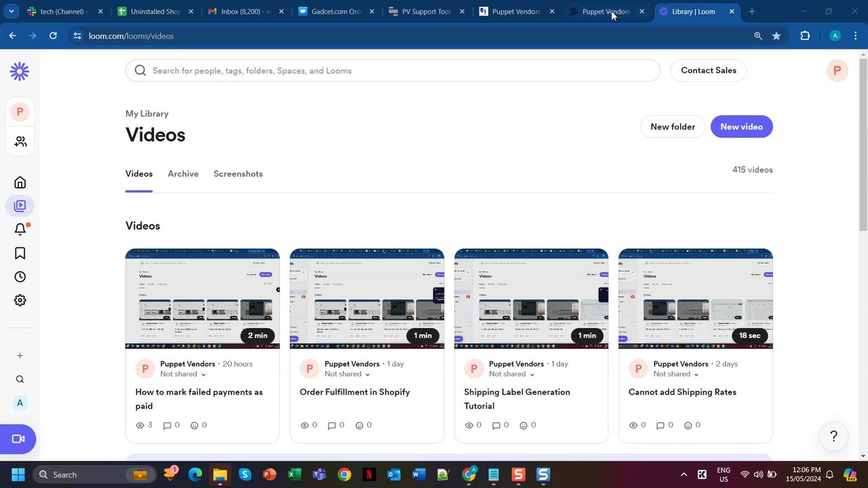The height and width of the screenshot is (488, 868).
Task: Toggle the bookmark star in the address bar
Action: 776,36
